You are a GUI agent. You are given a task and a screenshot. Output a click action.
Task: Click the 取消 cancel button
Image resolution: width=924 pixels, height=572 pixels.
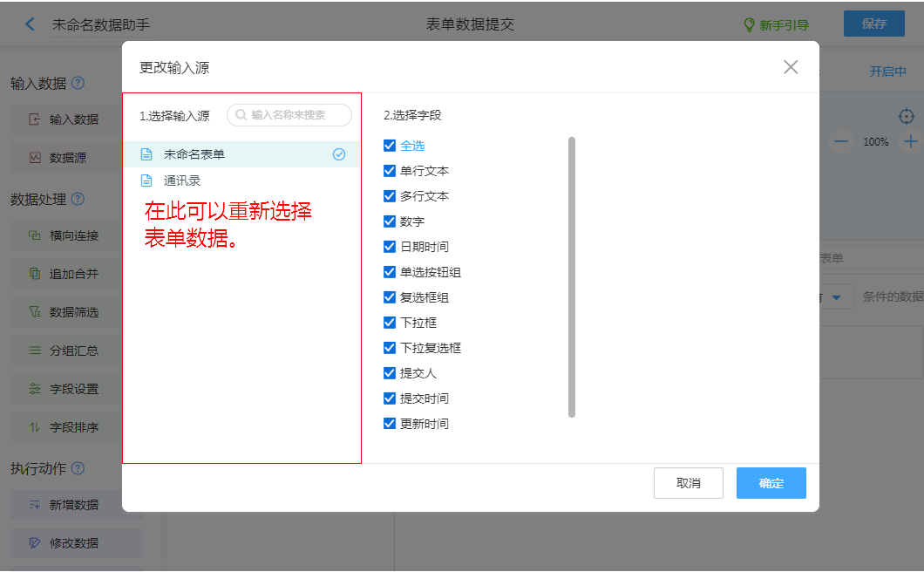coord(688,483)
